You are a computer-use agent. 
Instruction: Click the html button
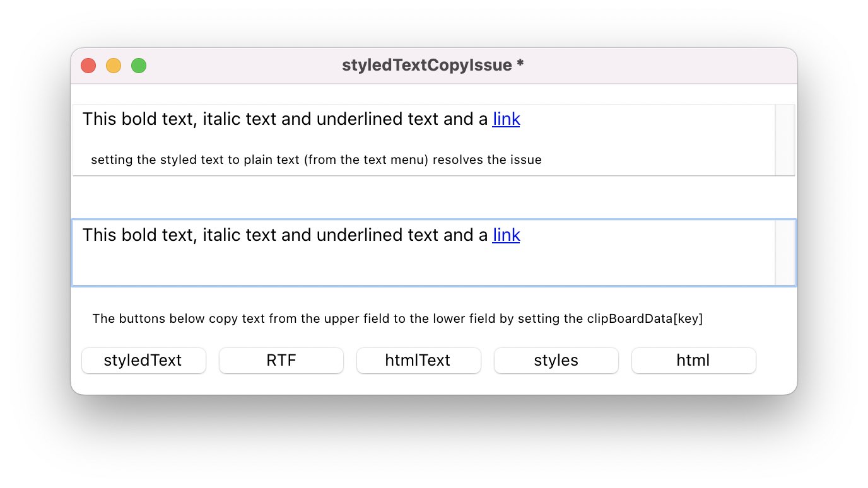[693, 361]
